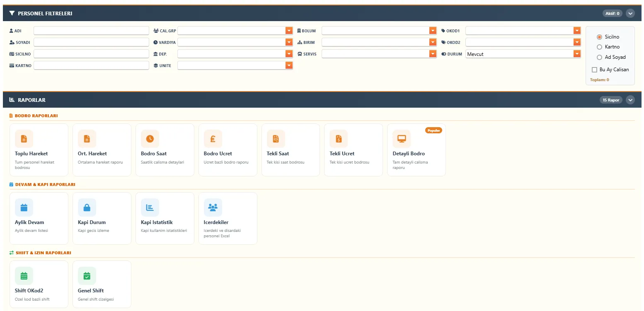Click the Bodro Raporlari section heading
Image resolution: width=644 pixels, height=311 pixels.
pyautogui.click(x=36, y=116)
